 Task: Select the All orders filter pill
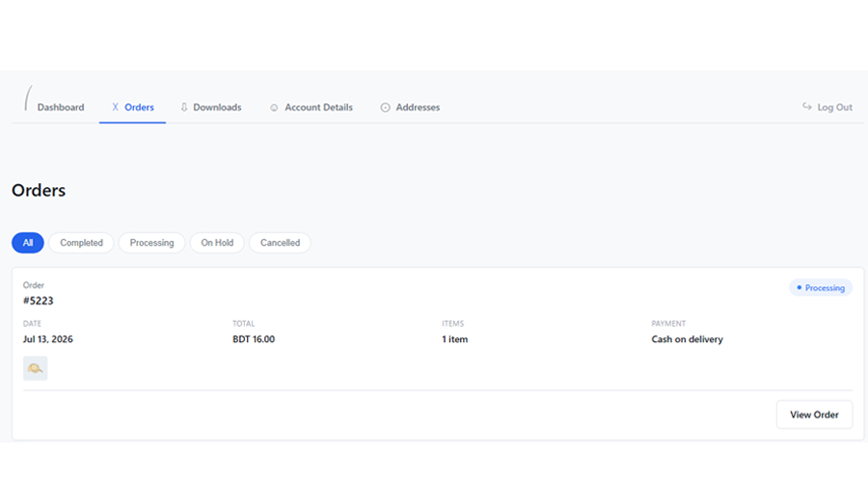[28, 242]
